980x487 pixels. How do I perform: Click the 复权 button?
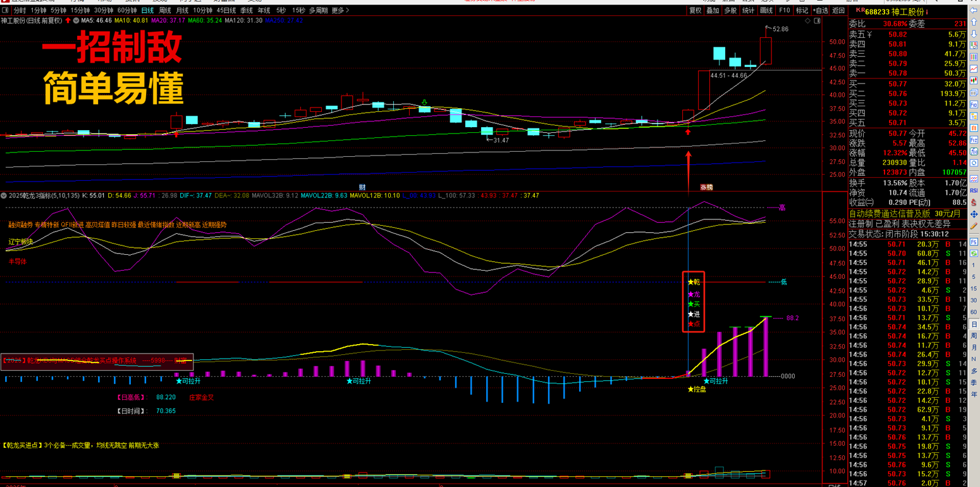tap(695, 10)
